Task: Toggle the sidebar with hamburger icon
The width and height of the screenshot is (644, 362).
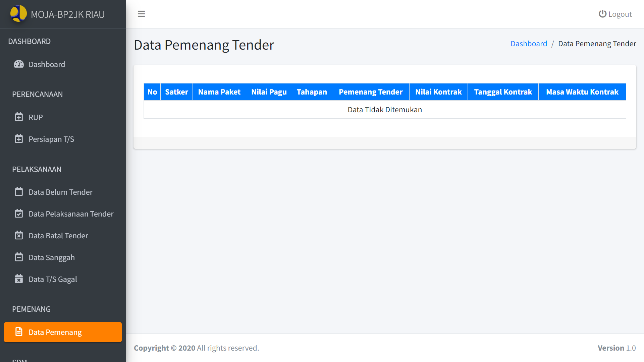Action: [x=141, y=14]
